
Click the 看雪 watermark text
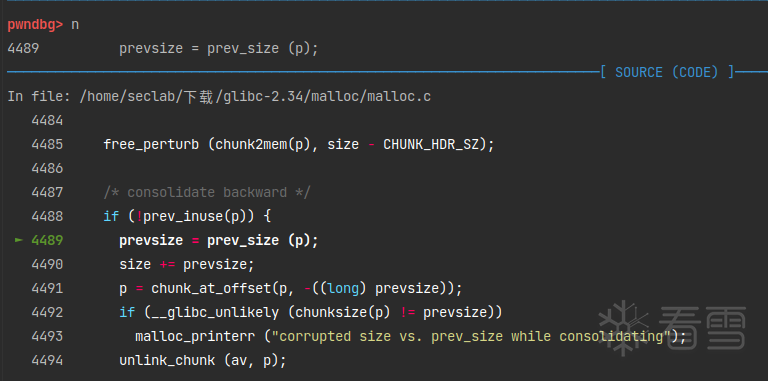(x=702, y=328)
